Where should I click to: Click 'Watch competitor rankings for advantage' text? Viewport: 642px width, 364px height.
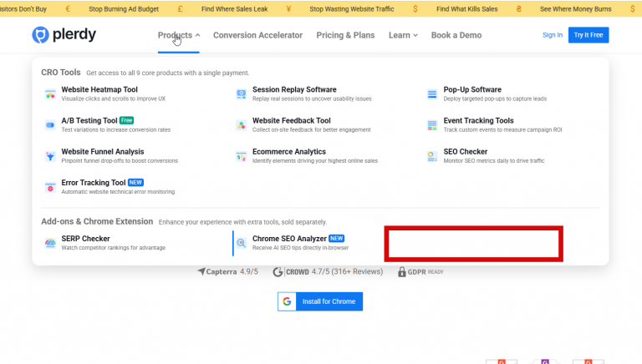pos(114,247)
